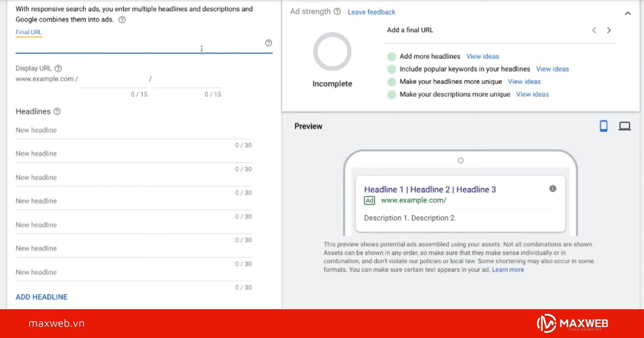Collapse the Ad strength panel

tap(628, 13)
